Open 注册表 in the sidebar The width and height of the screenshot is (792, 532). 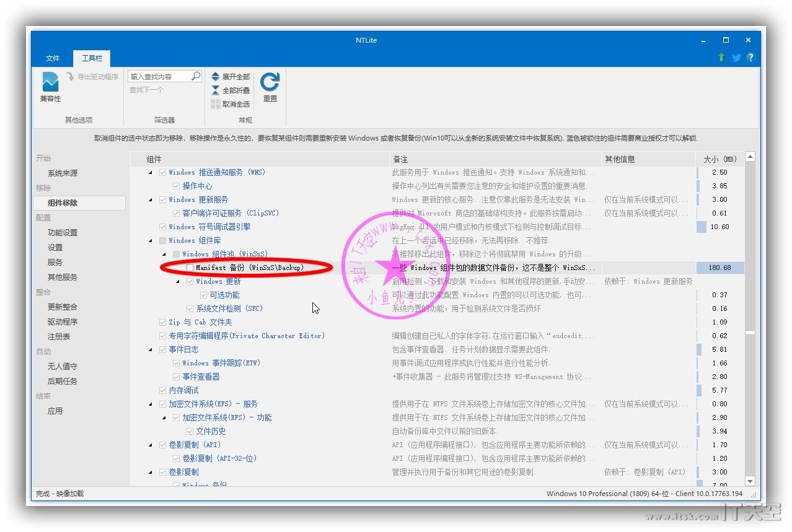[59, 337]
